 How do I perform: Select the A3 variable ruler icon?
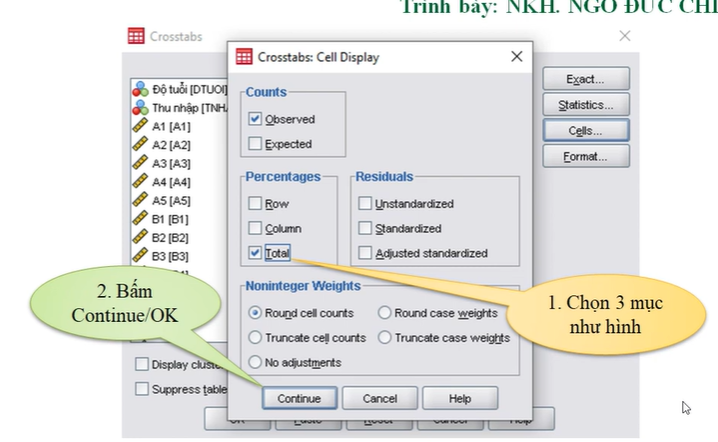(140, 163)
